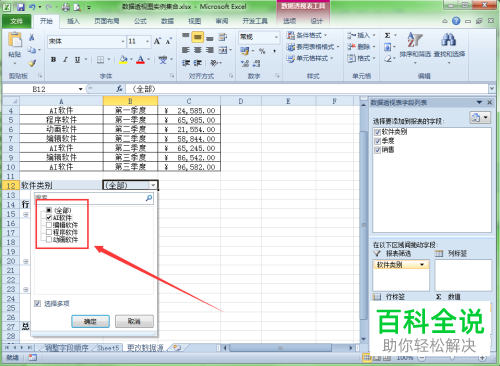The image size is (500, 366).
Task: Click the Decrease Font Size icon
Action: tap(168, 41)
